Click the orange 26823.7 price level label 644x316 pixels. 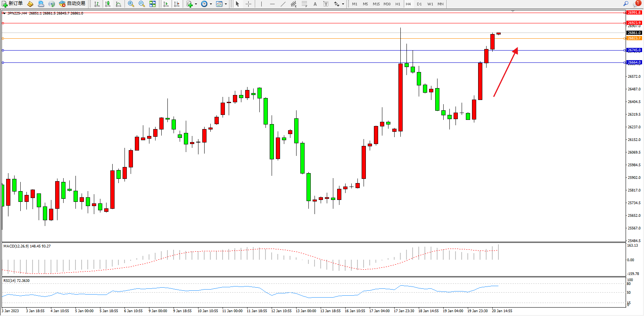634,38
